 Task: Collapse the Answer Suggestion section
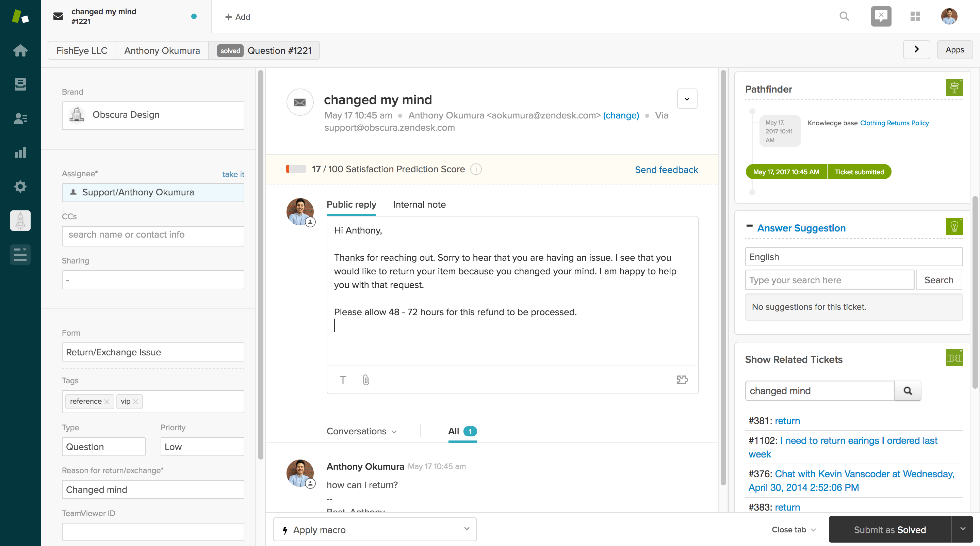pos(749,226)
